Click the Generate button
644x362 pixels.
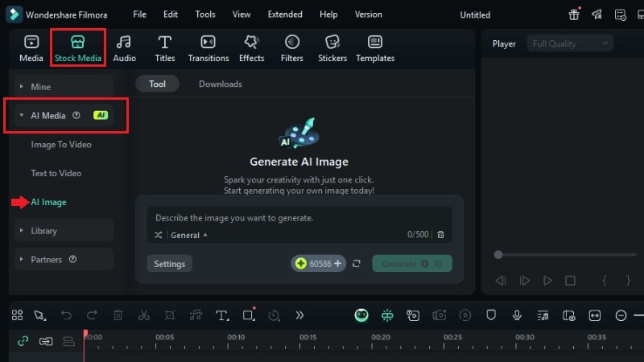412,264
